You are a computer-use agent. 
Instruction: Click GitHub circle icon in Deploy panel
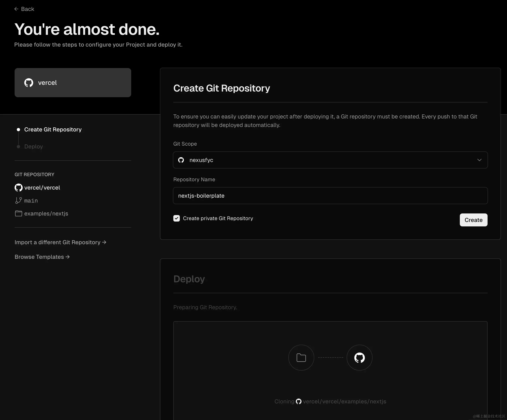coord(359,357)
